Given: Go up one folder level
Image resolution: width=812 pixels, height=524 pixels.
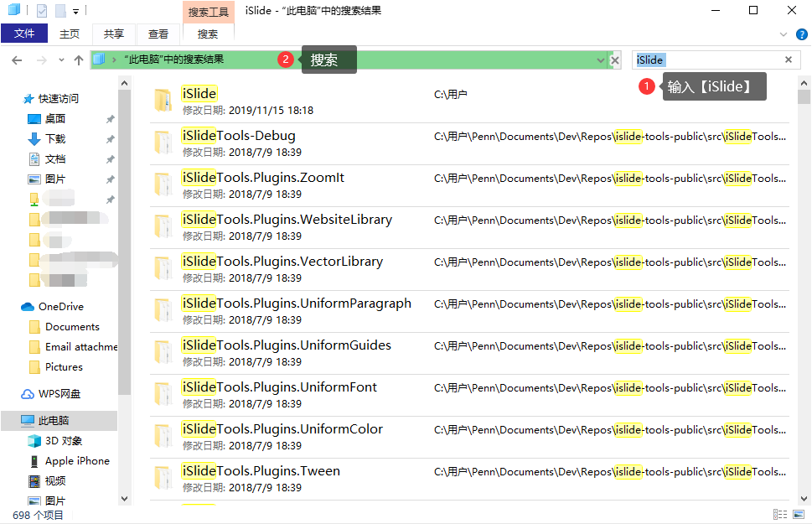Looking at the screenshot, I should tap(79, 60).
